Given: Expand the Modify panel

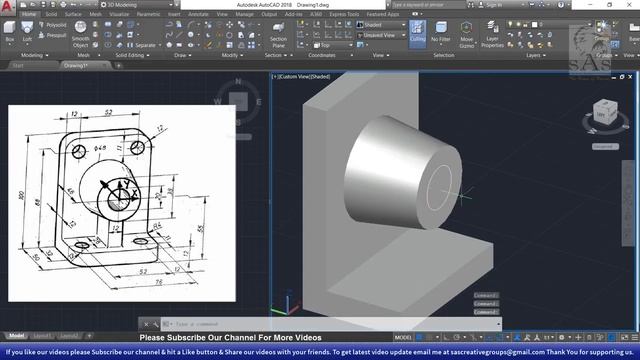Looking at the screenshot, I should click(233, 55).
